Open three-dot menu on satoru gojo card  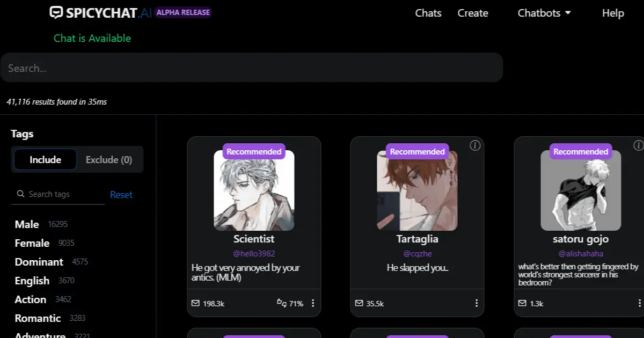point(639,304)
